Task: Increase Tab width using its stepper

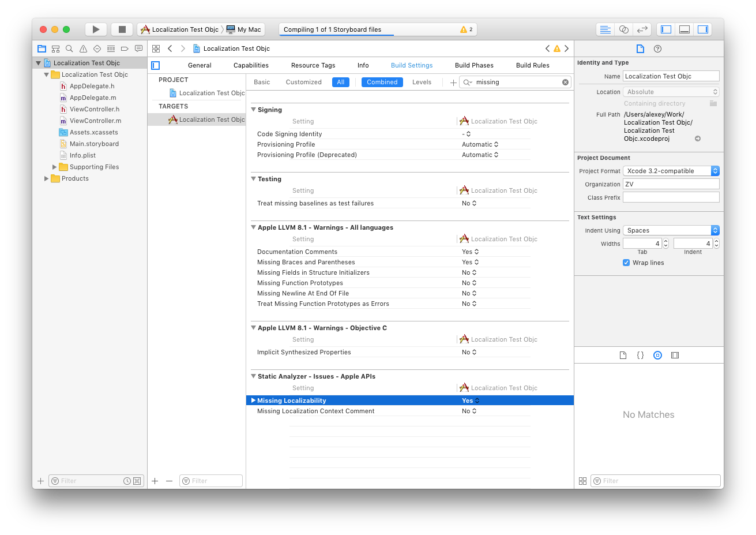Action: 666,241
